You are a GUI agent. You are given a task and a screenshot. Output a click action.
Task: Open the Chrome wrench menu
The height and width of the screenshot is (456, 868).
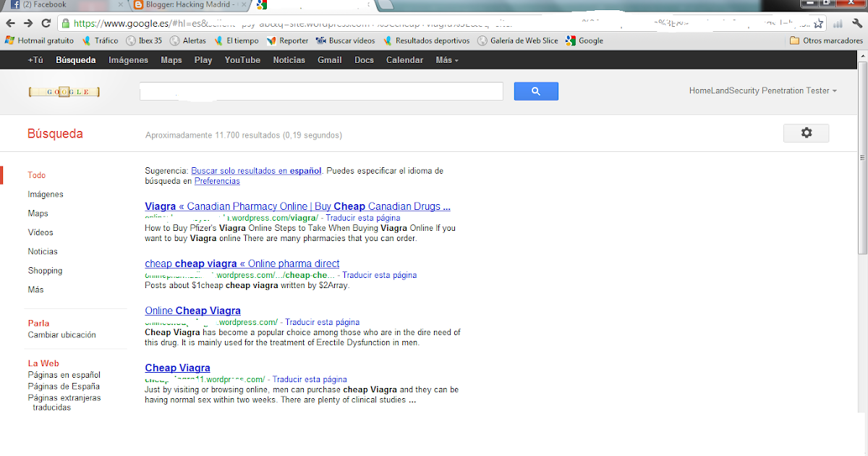click(856, 23)
